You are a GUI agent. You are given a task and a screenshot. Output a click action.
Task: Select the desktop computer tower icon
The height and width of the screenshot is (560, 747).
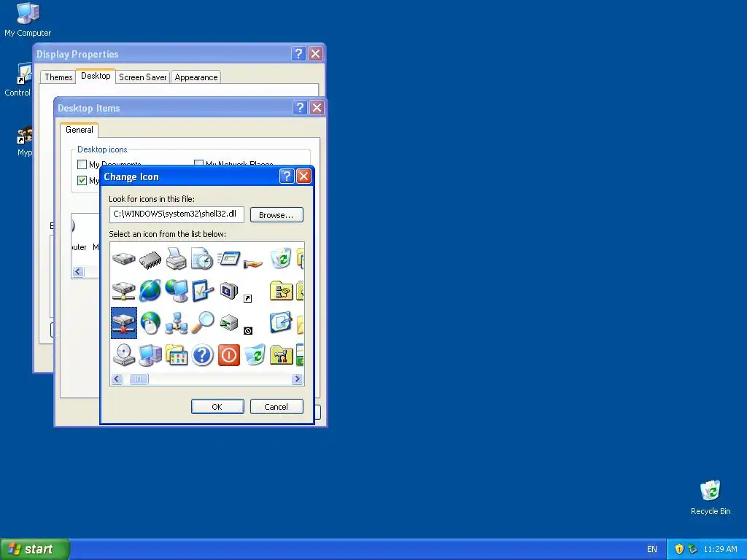pos(150,355)
